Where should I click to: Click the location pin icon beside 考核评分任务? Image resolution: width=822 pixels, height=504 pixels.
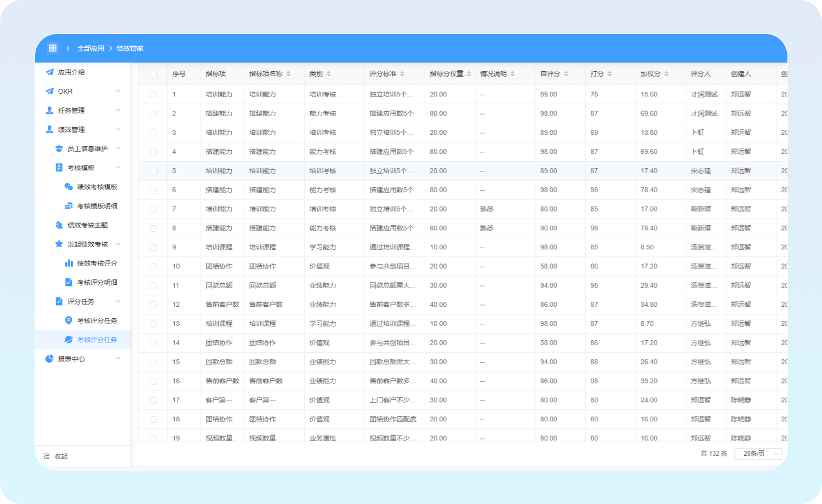[x=68, y=320]
